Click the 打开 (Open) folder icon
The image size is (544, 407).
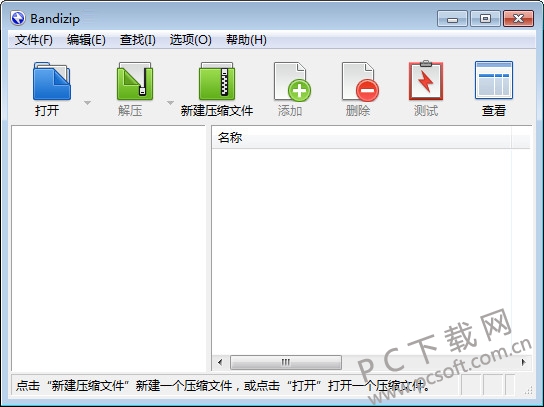coord(52,81)
